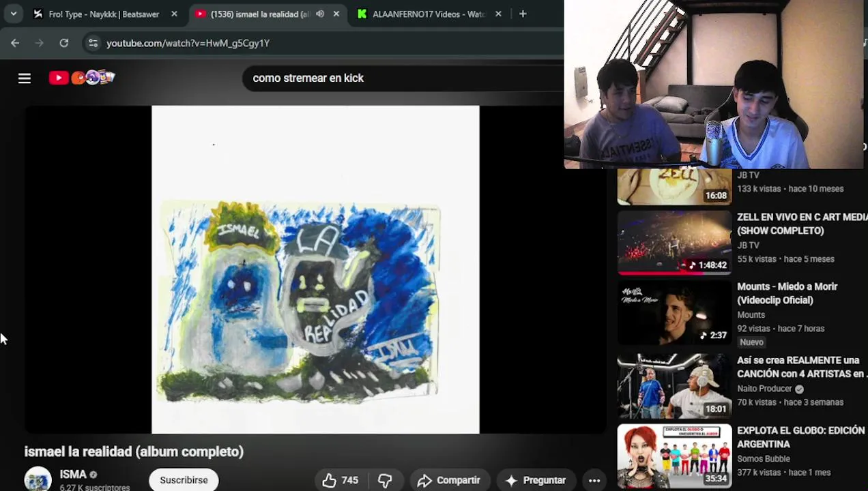Subscribe with the Suscribirse button
Viewport: 868px width, 491px height.
pos(184,480)
